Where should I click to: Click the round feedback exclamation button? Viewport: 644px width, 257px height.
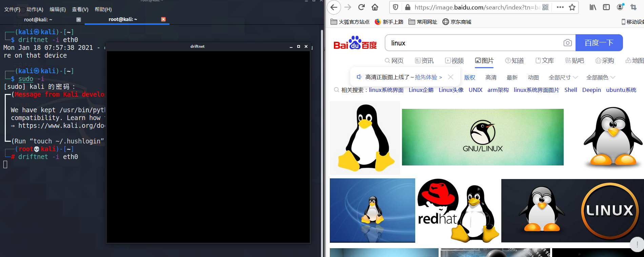click(637, 244)
